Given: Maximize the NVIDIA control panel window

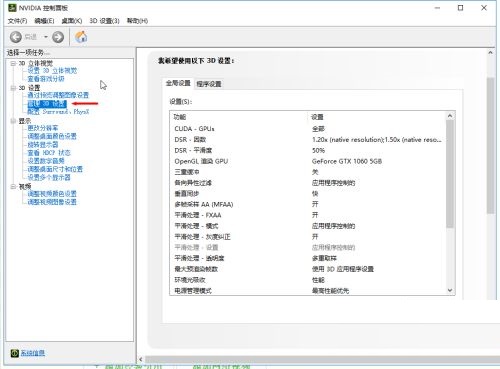Looking at the screenshot, I should (x=460, y=8).
